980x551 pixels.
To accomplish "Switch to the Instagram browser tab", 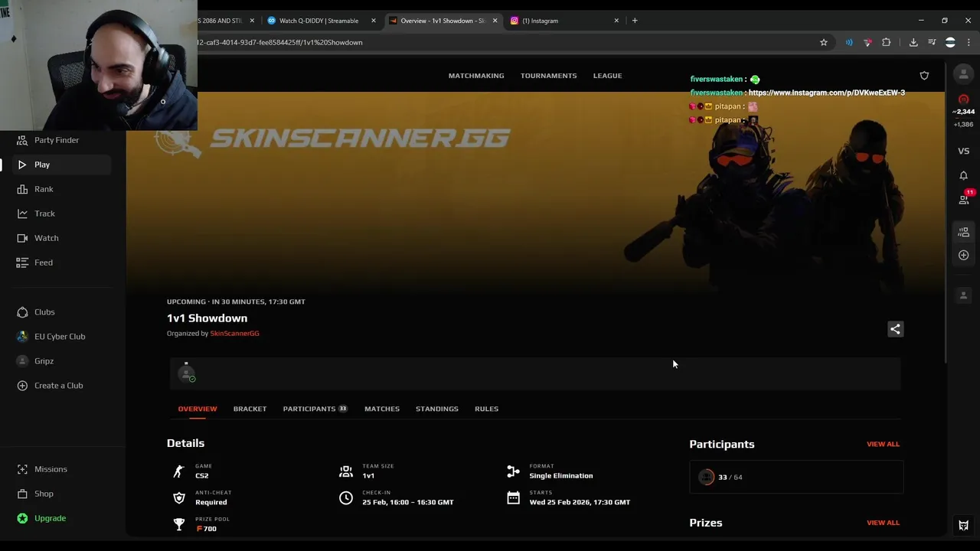I will tap(561, 21).
